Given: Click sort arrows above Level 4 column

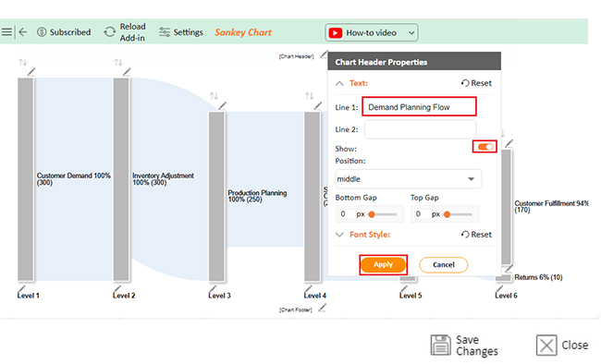Looking at the screenshot, I should click(310, 96).
